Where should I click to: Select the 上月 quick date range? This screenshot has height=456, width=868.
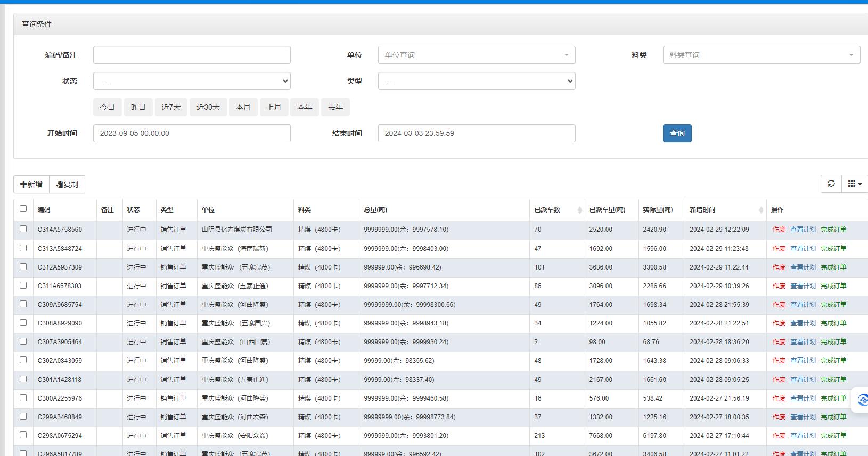click(274, 107)
